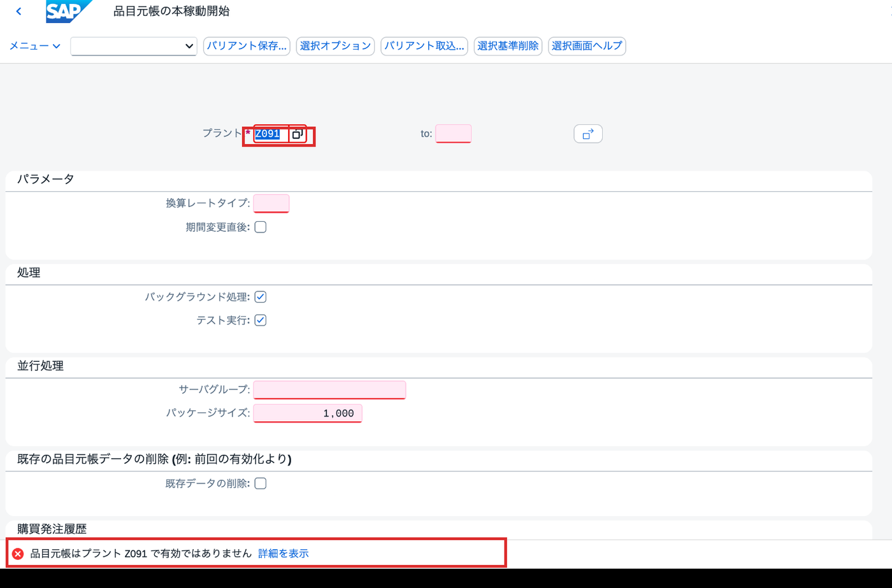Click the 換算レートタイプ input field
Screen dimensions: 892x588
271,203
